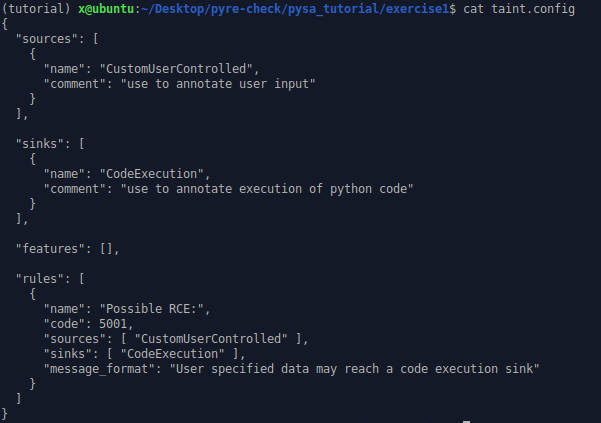The image size is (601, 423).
Task: Click "CodeExecution" inside the rules sinks list
Action: [x=172, y=354]
